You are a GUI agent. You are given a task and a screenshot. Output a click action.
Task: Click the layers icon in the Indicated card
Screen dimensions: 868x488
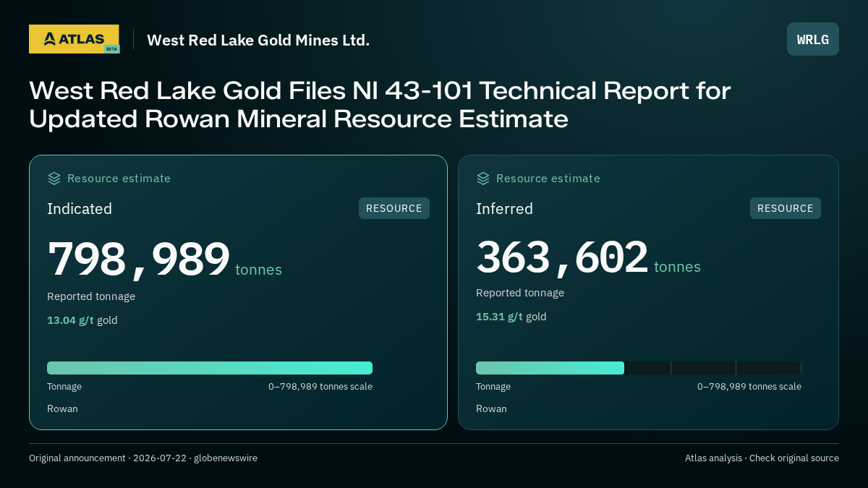[54, 179]
